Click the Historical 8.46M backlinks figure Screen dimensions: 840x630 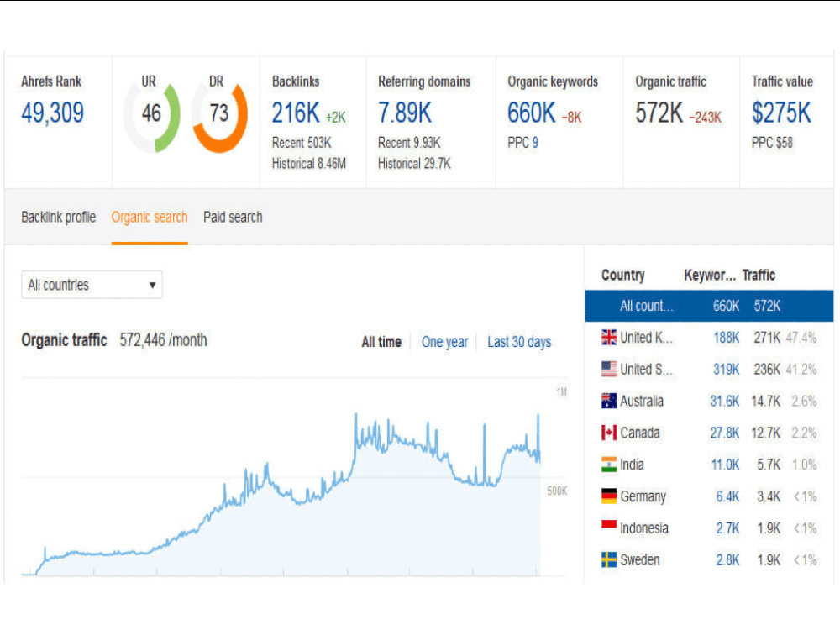[x=309, y=164]
